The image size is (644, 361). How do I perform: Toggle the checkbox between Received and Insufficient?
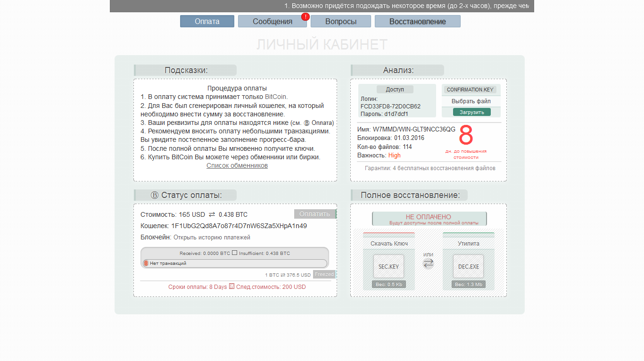click(234, 253)
